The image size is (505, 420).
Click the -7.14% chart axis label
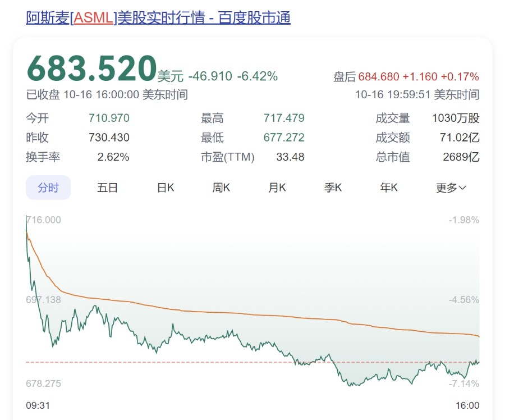[464, 384]
